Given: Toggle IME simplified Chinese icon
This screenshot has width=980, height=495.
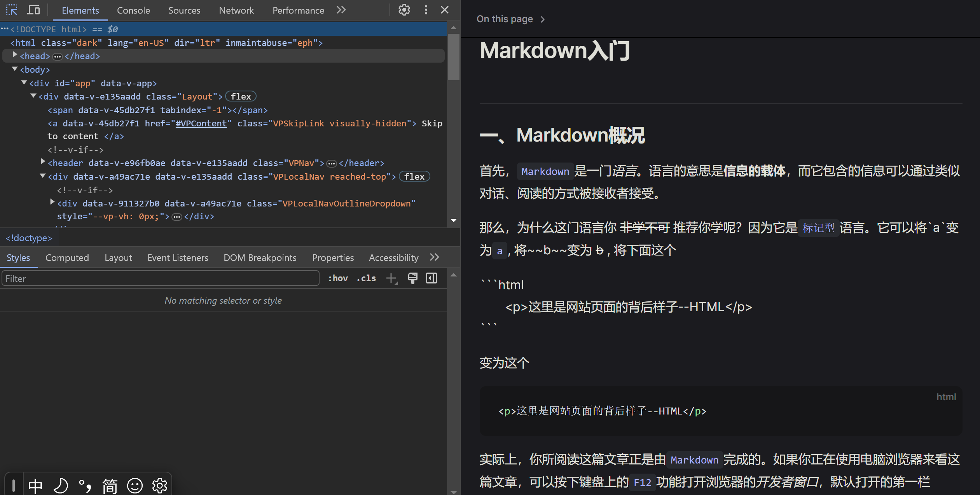Looking at the screenshot, I should click(110, 486).
